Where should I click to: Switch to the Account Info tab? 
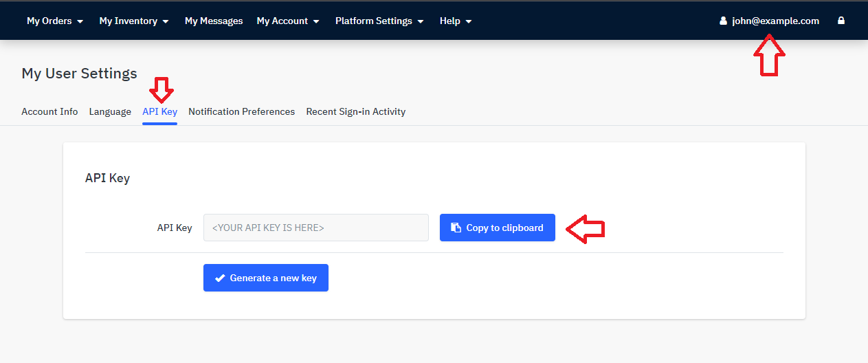tap(49, 111)
